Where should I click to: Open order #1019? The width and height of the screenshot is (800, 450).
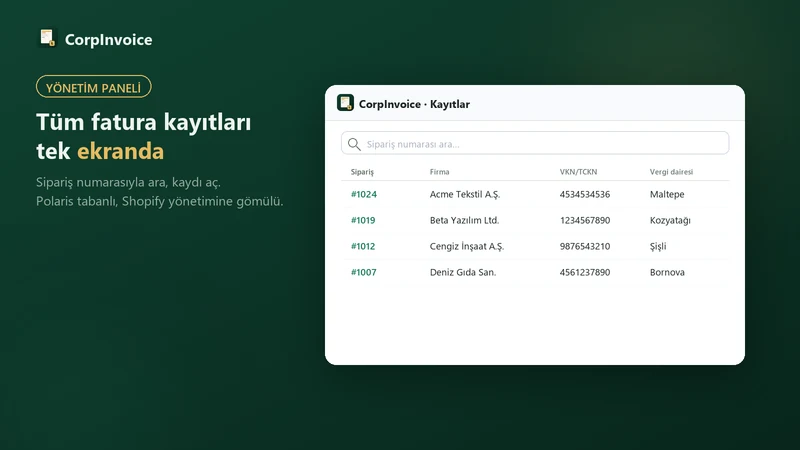click(x=363, y=220)
